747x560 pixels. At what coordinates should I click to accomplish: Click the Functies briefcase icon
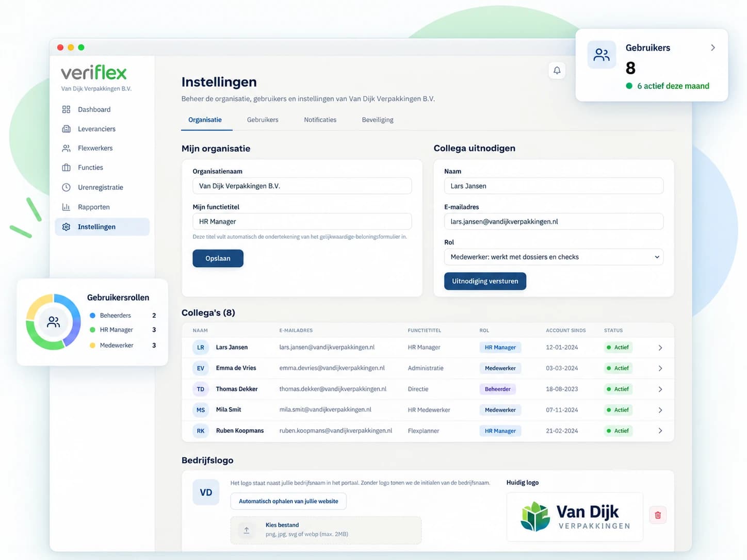(x=66, y=168)
